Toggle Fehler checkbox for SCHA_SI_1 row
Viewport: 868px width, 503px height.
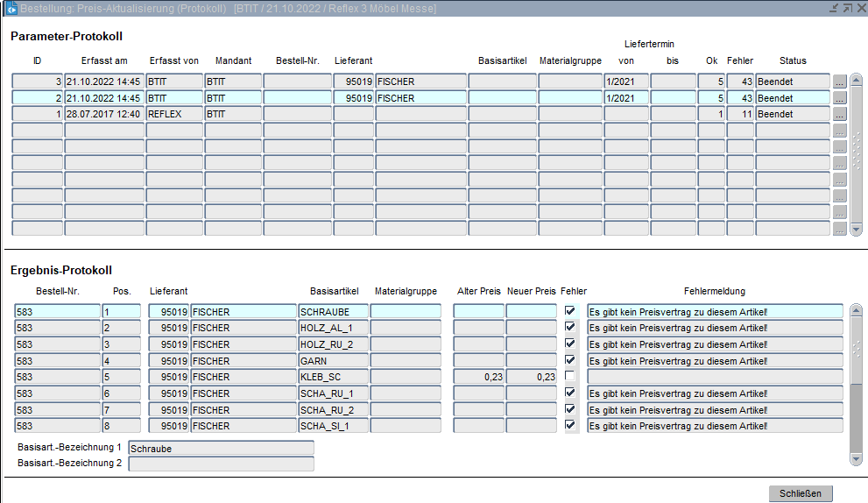pos(570,426)
